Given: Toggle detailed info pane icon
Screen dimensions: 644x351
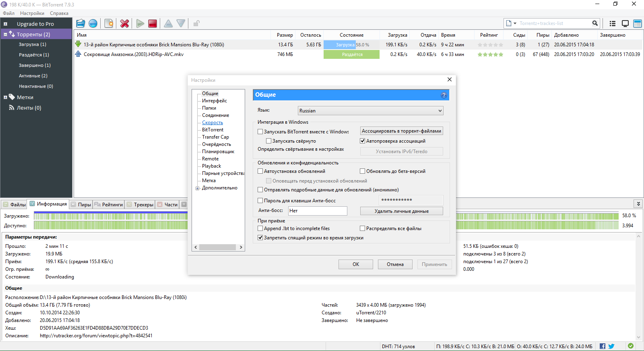Looking at the screenshot, I should click(638, 23).
